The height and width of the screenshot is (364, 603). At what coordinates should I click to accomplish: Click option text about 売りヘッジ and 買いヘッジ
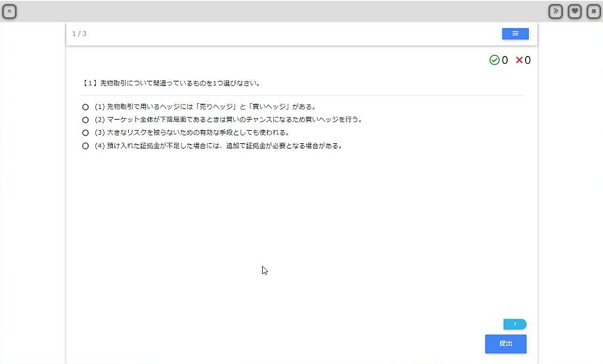coord(206,107)
